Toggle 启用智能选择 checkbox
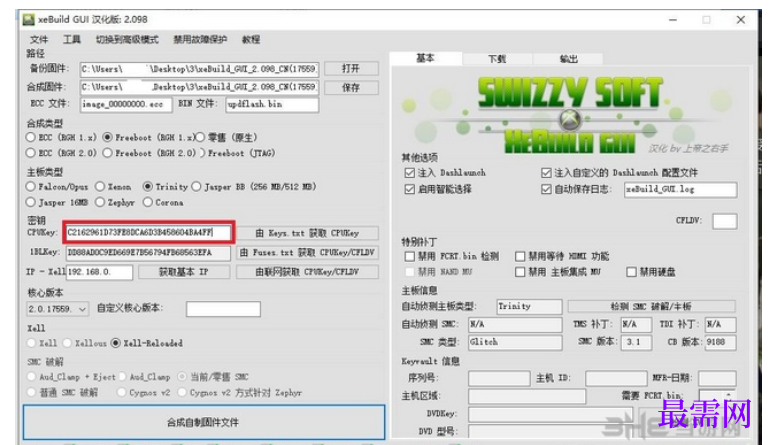770x445 pixels. [410, 189]
